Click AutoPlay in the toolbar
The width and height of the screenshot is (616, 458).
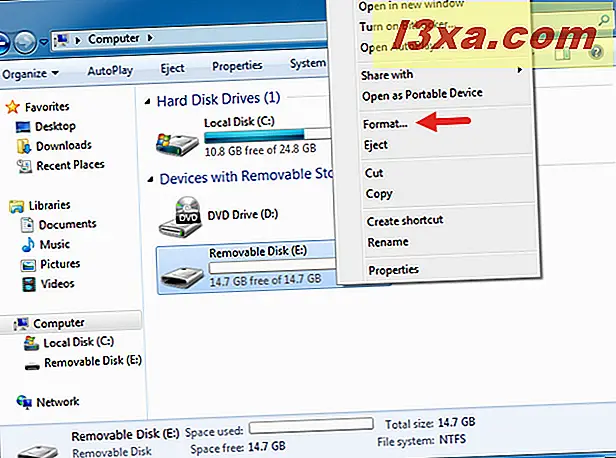[x=110, y=71]
